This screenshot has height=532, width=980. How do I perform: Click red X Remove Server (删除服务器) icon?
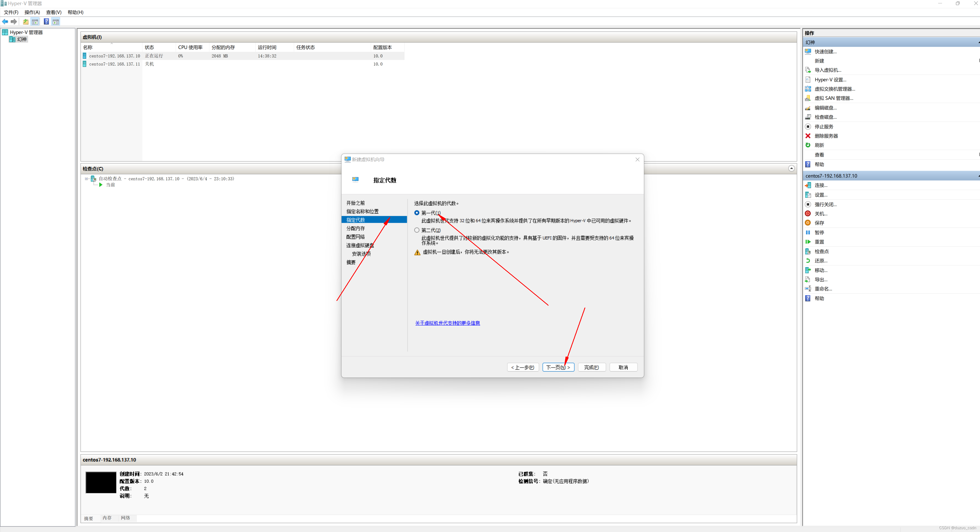(808, 136)
